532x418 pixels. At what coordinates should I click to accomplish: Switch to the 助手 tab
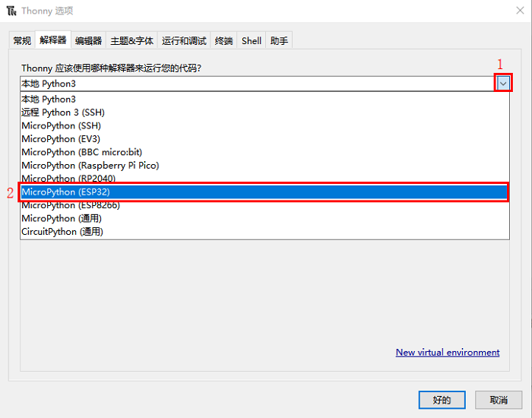[x=279, y=41]
